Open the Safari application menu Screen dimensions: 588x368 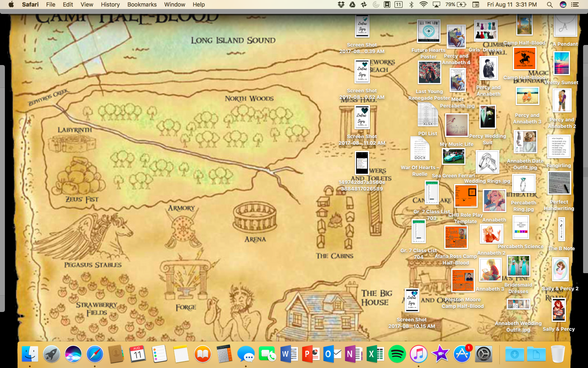(x=30, y=4)
